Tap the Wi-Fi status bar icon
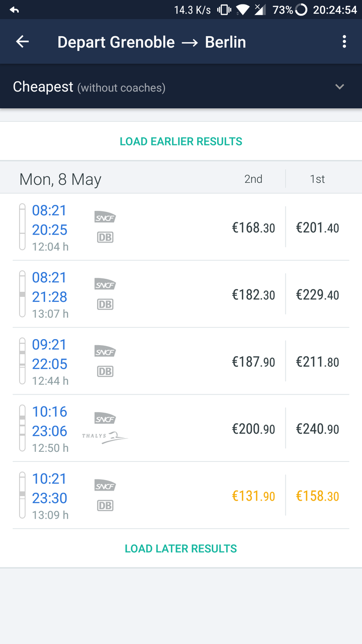The height and width of the screenshot is (644, 362). (243, 10)
